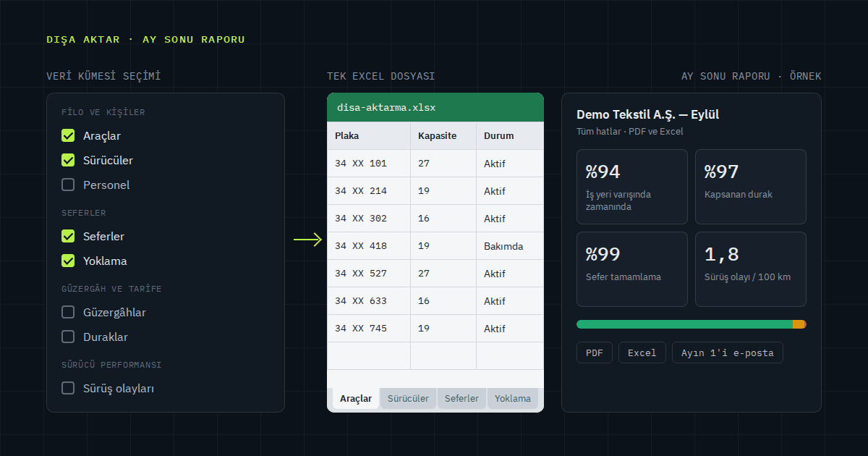Uncheck the Yoklama dataset checkbox
This screenshot has width=868, height=456.
coord(68,261)
